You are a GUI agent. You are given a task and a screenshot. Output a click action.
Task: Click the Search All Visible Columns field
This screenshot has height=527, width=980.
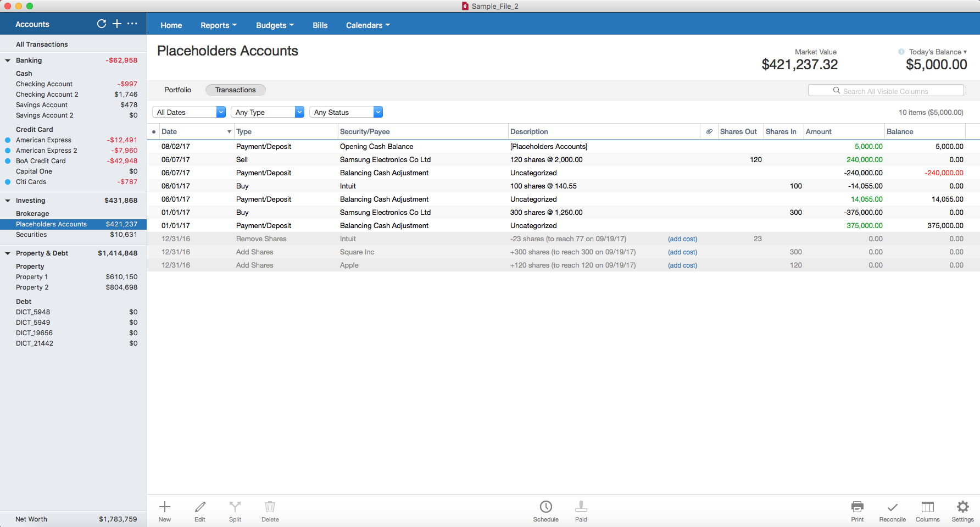pyautogui.click(x=886, y=91)
